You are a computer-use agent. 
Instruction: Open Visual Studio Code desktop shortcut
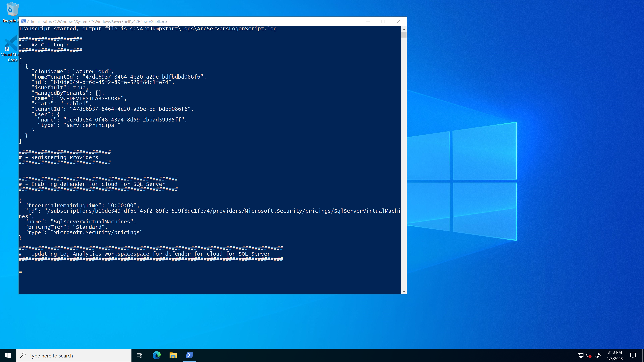[x=10, y=49]
